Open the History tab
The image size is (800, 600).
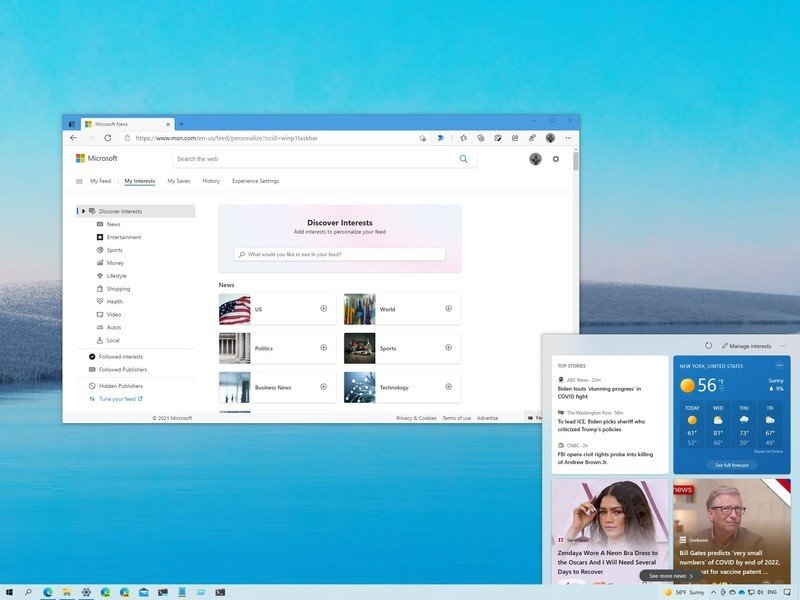(211, 181)
